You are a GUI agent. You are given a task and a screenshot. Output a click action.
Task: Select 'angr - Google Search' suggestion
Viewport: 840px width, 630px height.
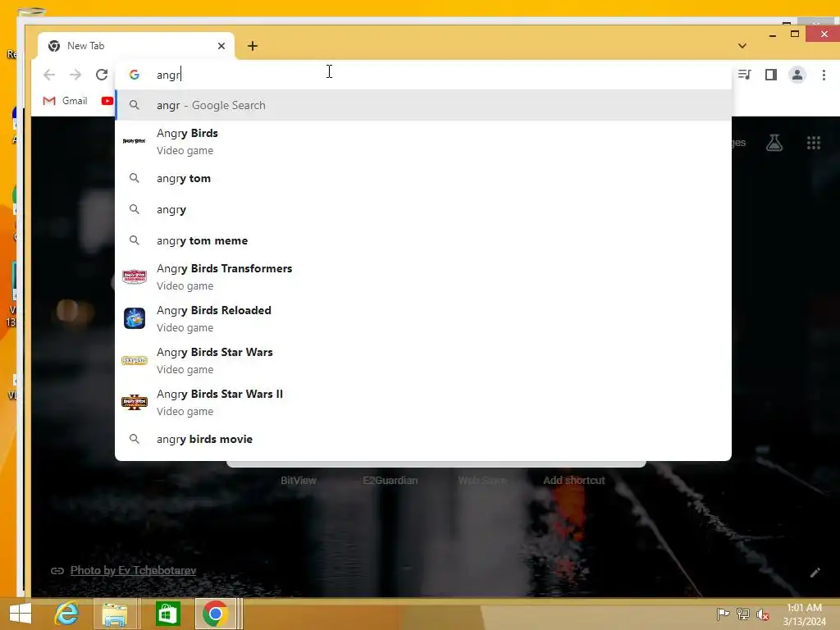423,105
